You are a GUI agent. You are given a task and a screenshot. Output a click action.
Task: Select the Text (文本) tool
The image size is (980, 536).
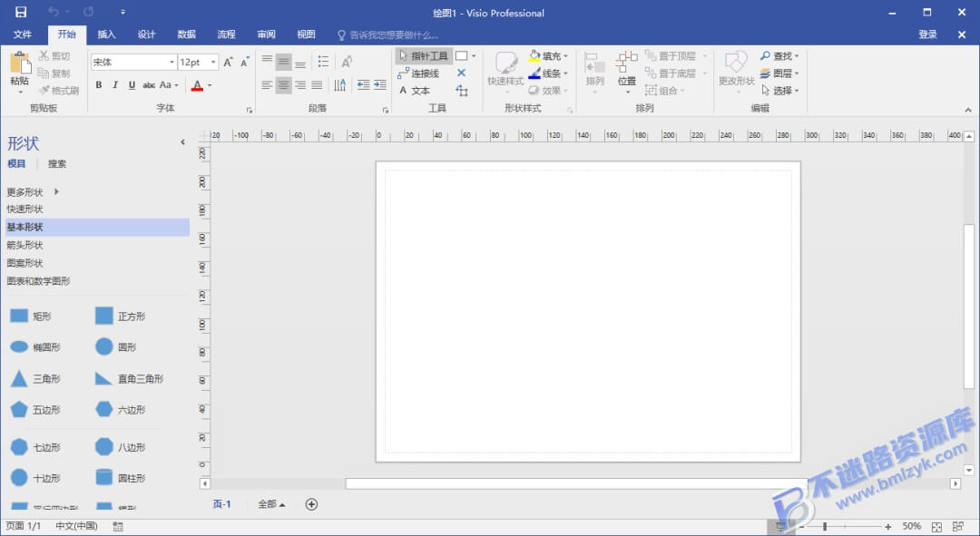pyautogui.click(x=415, y=91)
